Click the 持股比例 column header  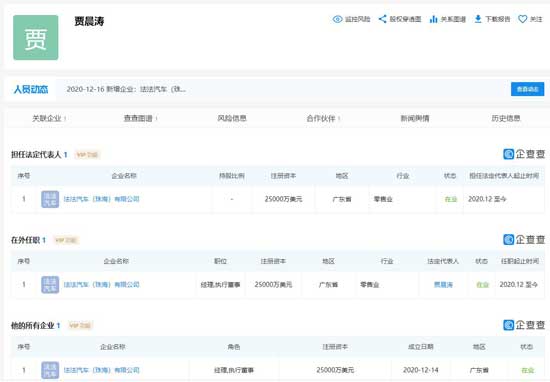pyautogui.click(x=232, y=176)
